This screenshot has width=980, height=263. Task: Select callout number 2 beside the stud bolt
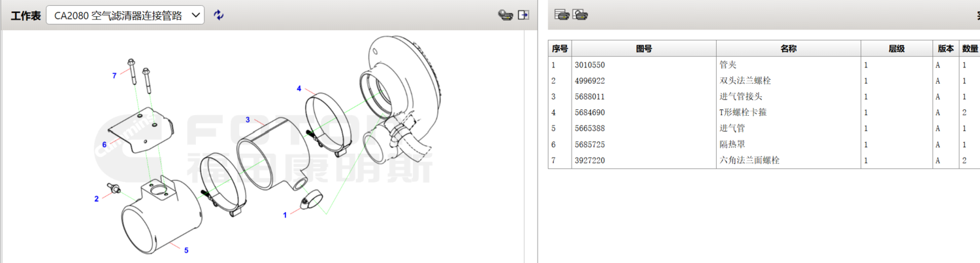coord(96,199)
